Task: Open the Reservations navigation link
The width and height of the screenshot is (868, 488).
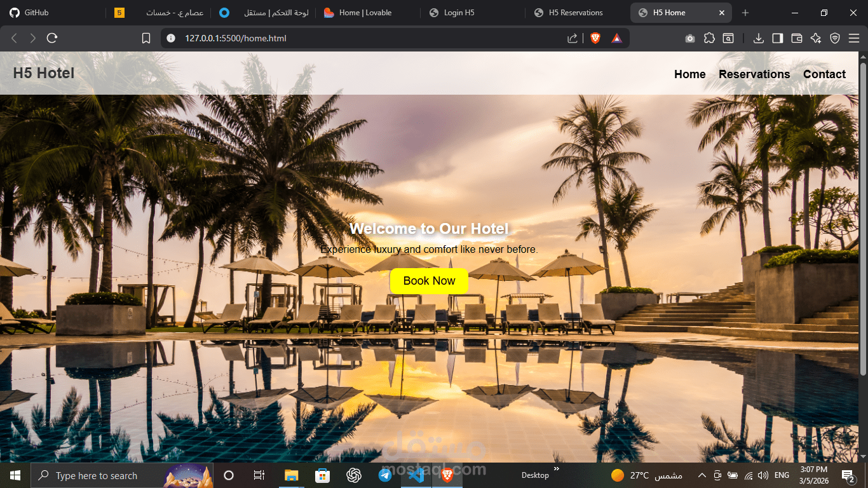Action: 754,74
